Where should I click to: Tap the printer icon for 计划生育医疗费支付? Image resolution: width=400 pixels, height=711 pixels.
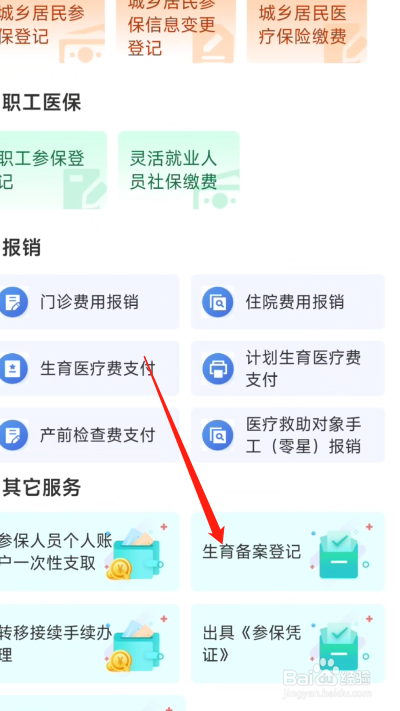218,368
